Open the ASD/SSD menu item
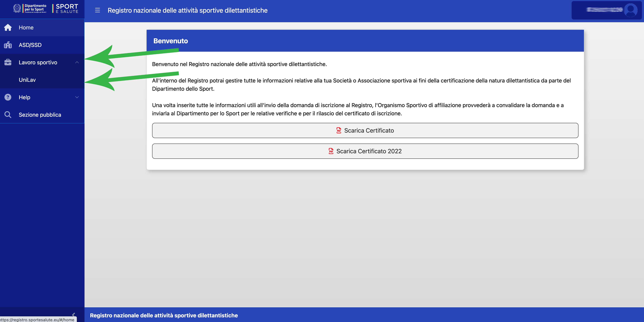Viewport: 644px width, 322px height. [x=30, y=45]
